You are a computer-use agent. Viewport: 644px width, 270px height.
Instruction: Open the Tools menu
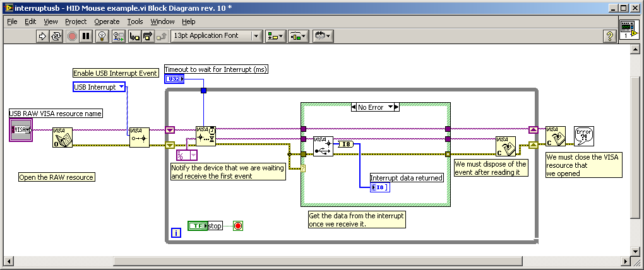[x=134, y=21]
